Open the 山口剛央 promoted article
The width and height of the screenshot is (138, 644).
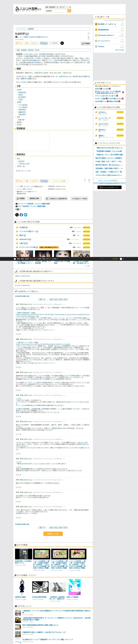(22, 228)
